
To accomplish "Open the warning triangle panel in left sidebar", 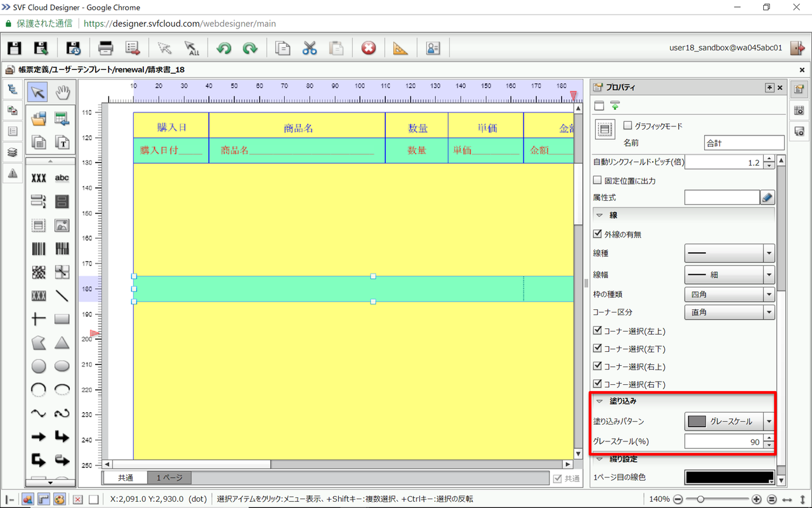I will [13, 173].
